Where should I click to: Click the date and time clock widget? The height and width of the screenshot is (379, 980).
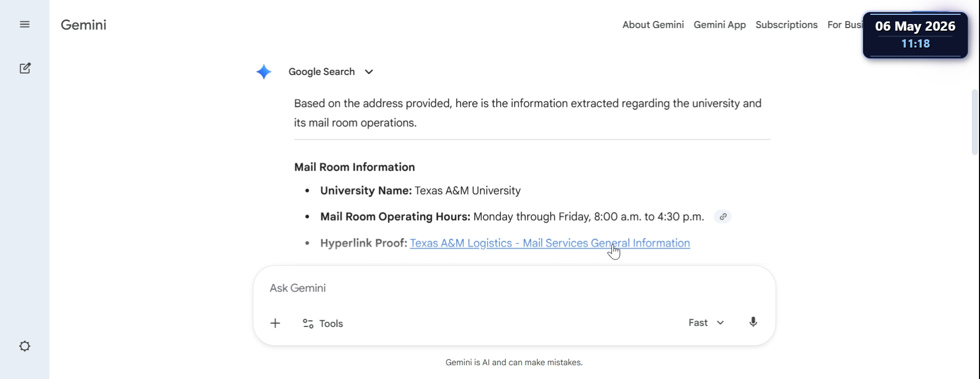point(915,35)
